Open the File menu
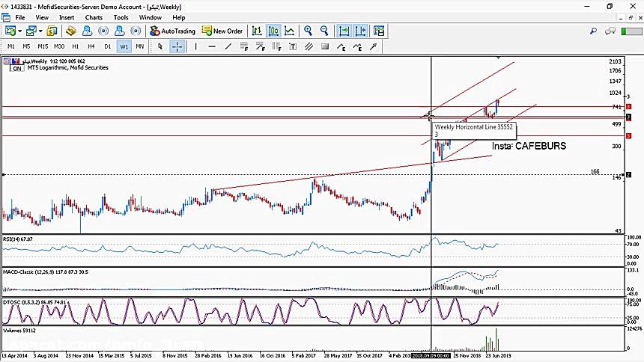644x362 pixels. coord(19,17)
